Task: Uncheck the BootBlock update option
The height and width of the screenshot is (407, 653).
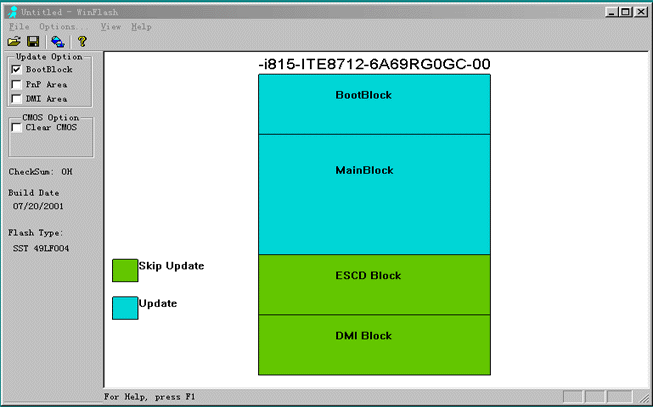Action: 16,69
